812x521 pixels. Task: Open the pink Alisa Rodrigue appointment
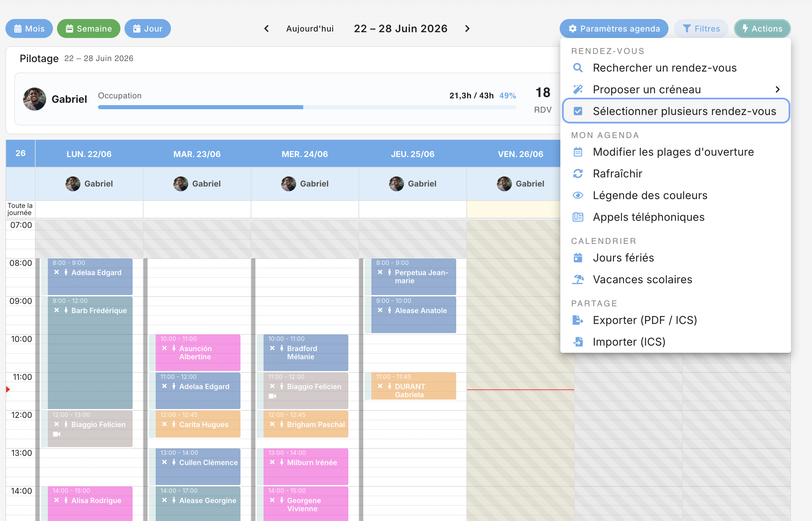point(90,503)
